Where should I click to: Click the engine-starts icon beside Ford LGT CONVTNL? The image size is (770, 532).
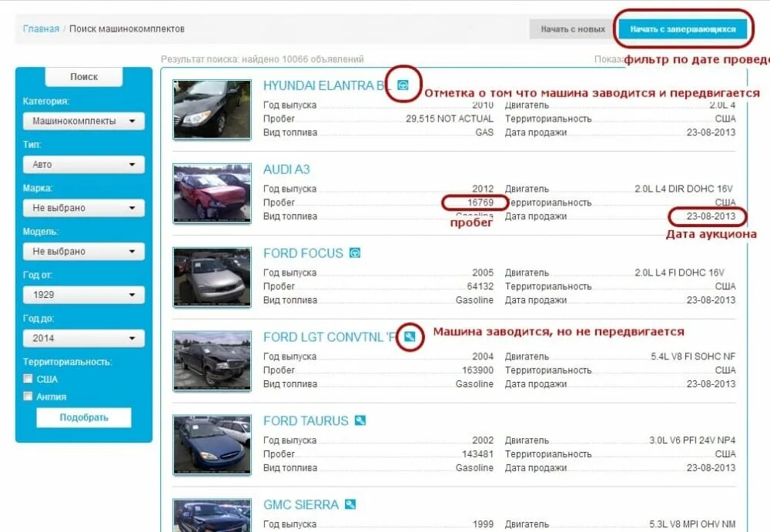410,336
